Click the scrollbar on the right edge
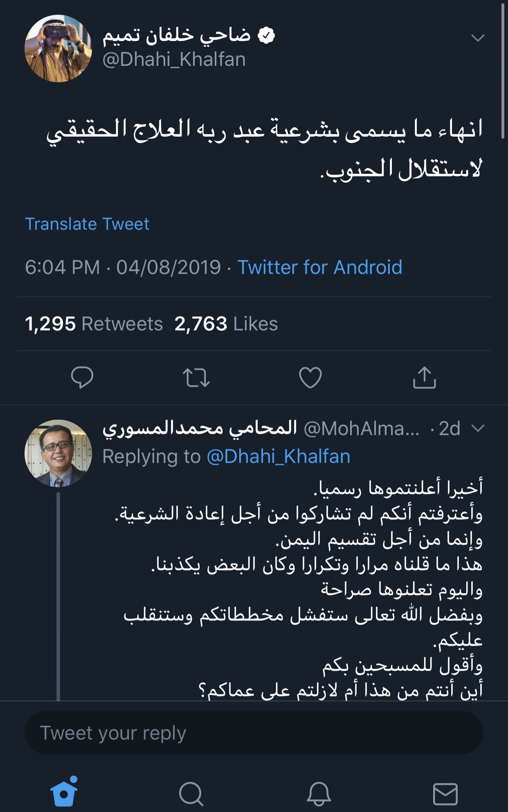 503,72
